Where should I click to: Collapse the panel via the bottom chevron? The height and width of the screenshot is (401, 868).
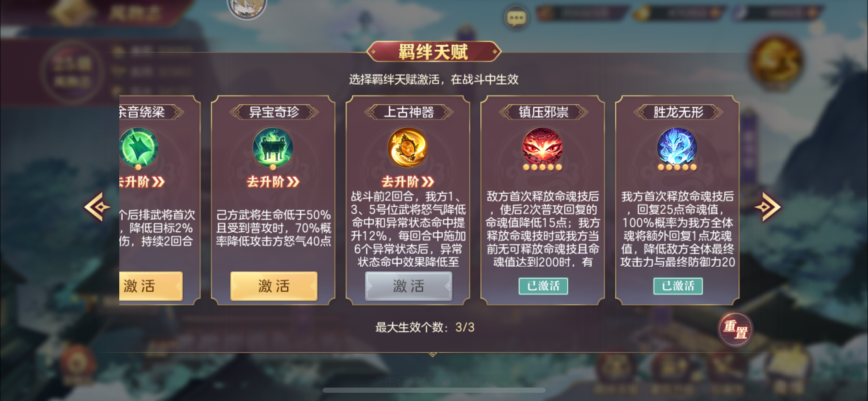(x=433, y=354)
